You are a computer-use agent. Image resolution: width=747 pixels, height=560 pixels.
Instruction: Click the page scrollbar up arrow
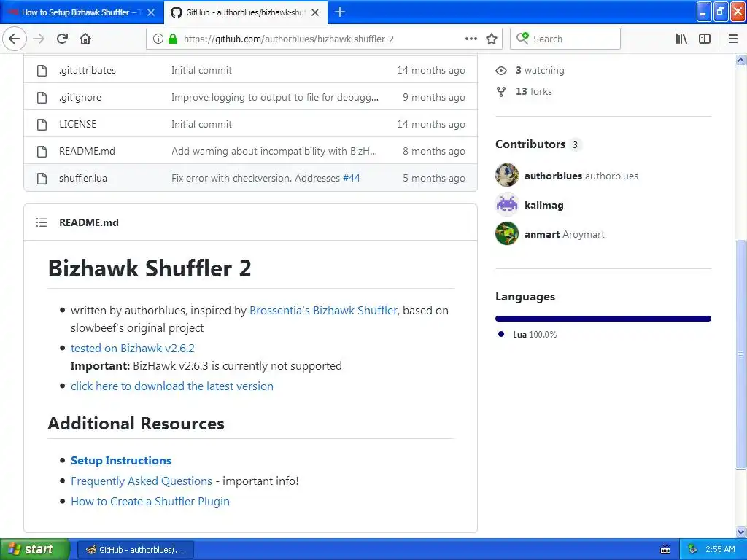click(741, 60)
